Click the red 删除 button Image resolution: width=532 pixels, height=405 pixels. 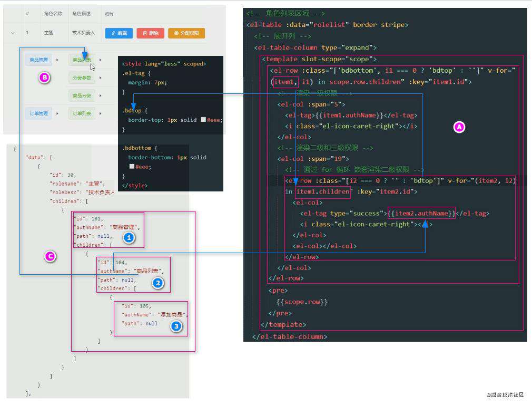click(150, 33)
